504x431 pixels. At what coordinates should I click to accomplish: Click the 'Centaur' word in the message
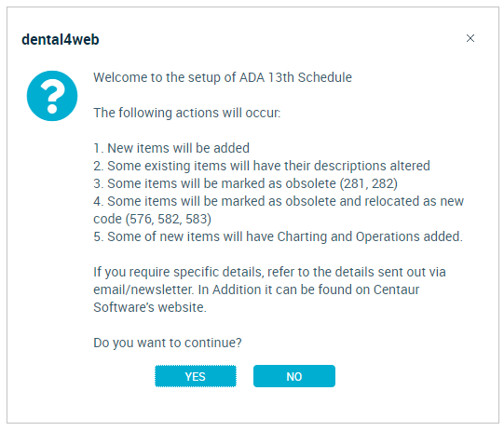tap(396, 290)
